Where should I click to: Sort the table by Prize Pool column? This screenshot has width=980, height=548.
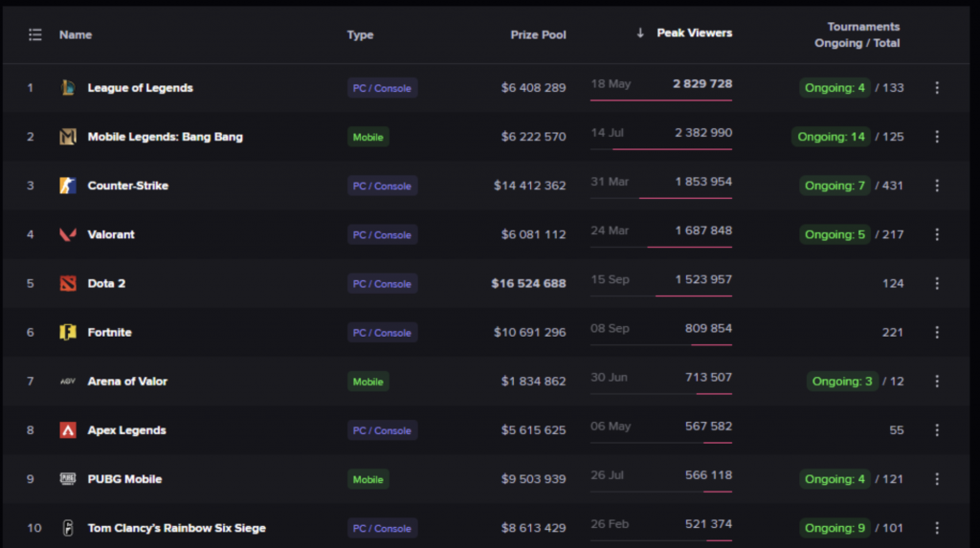[x=538, y=35]
